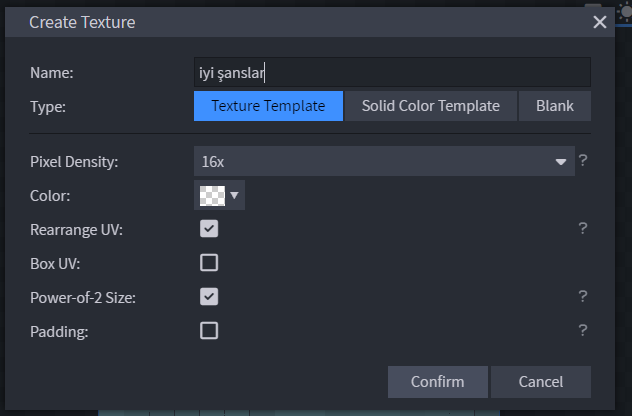Expand the Color picker dropdown arrow
The height and width of the screenshot is (416, 632).
pyautogui.click(x=235, y=195)
